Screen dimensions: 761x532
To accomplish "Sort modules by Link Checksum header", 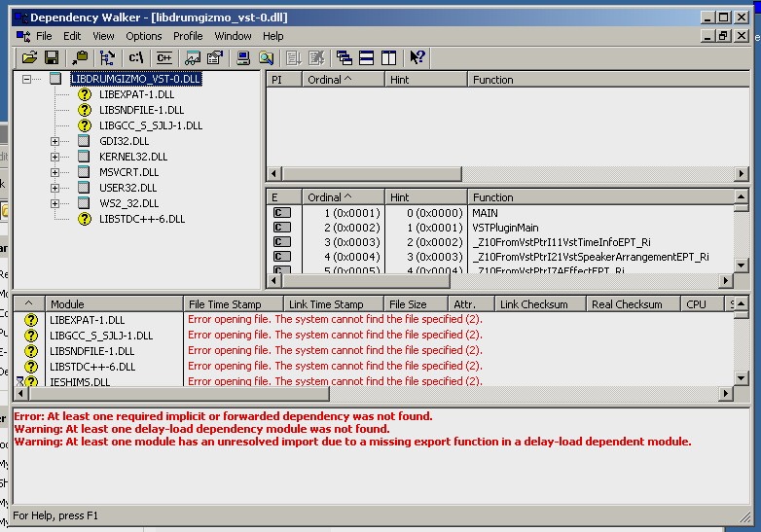I will click(540, 304).
